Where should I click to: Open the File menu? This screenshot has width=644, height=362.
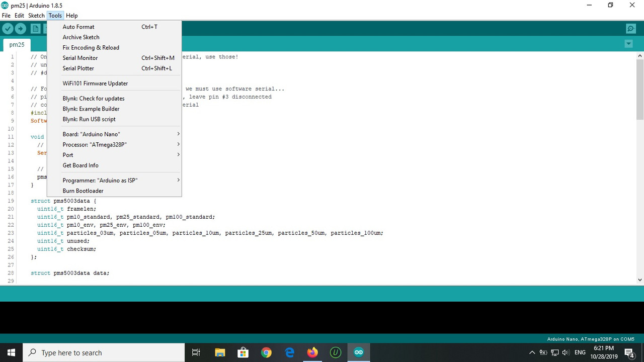coord(6,16)
